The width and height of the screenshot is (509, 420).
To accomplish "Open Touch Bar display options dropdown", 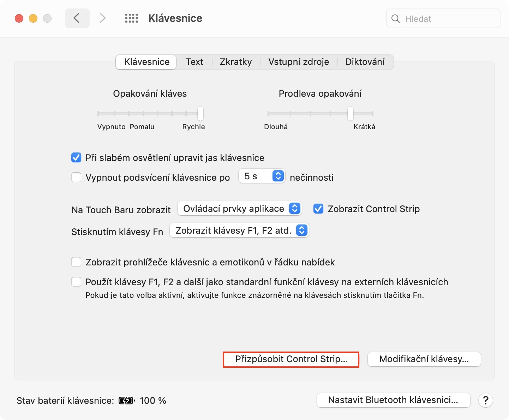I will point(239,209).
